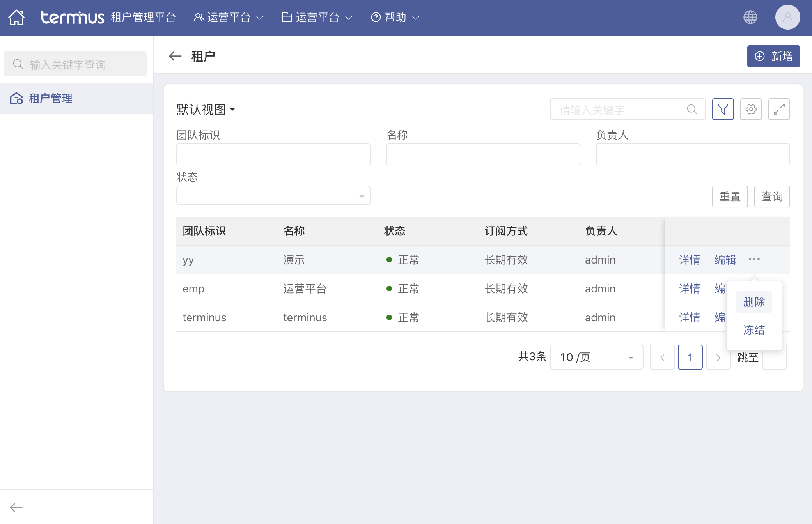Open the user avatar menu
The width and height of the screenshot is (812, 524).
[x=787, y=17]
